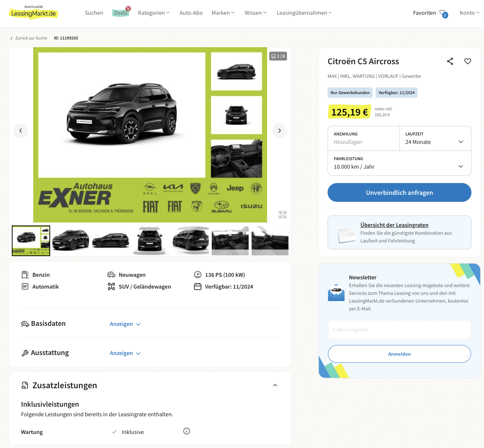Go back via Zurück zur Suche

tap(29, 38)
